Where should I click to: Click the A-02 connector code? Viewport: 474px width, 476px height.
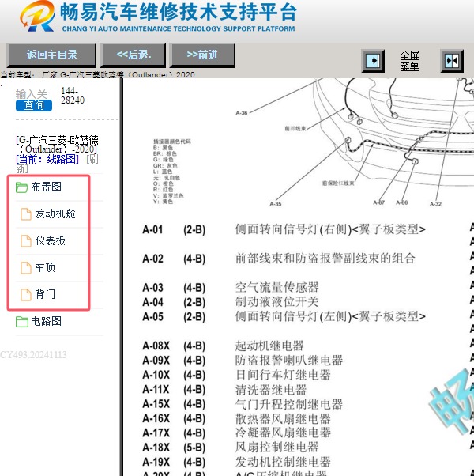pos(152,259)
